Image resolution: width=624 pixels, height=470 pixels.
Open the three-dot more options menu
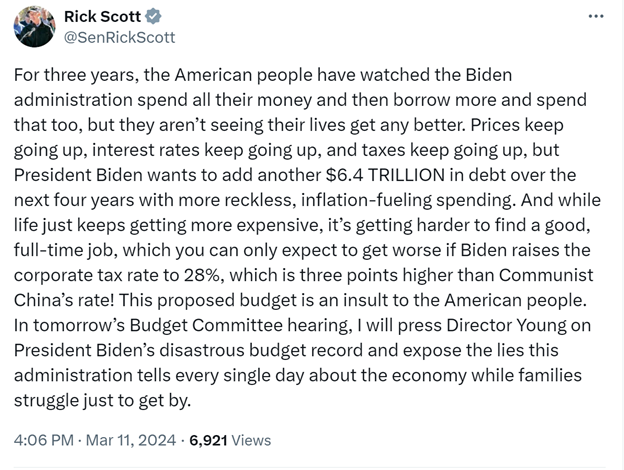tap(596, 16)
